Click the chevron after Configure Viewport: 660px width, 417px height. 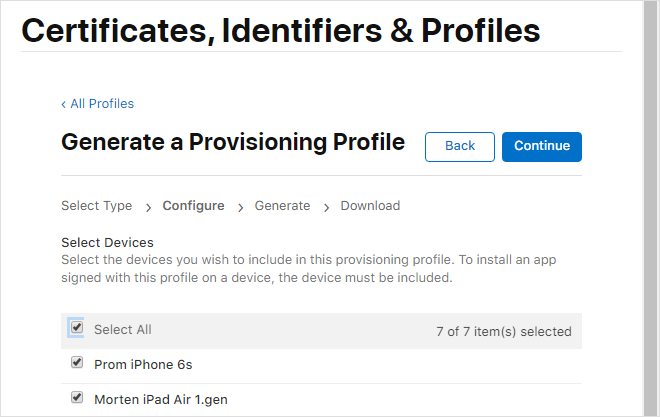click(240, 207)
